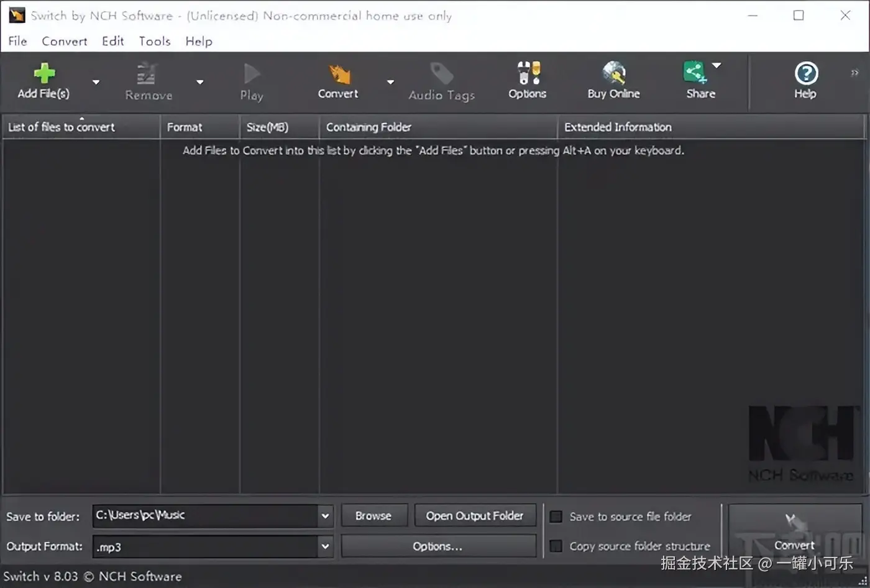Expand the Share dropdown arrow

[x=717, y=65]
